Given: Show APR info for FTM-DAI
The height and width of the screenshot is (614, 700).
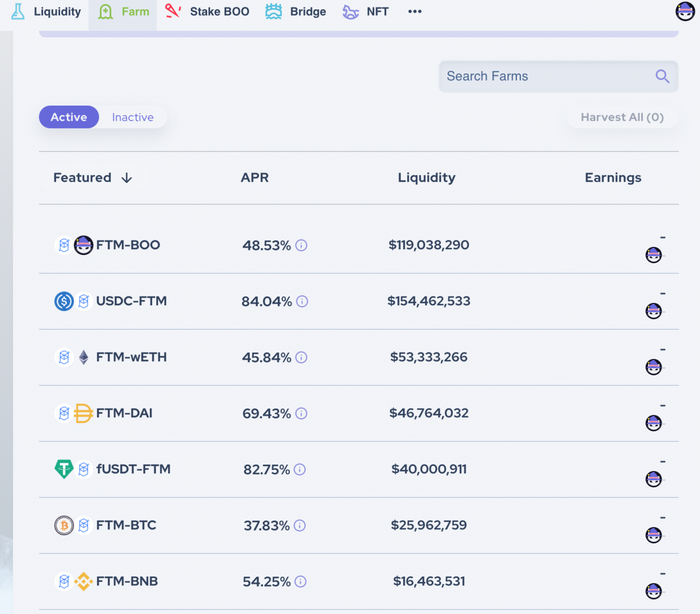Looking at the screenshot, I should pyautogui.click(x=302, y=414).
